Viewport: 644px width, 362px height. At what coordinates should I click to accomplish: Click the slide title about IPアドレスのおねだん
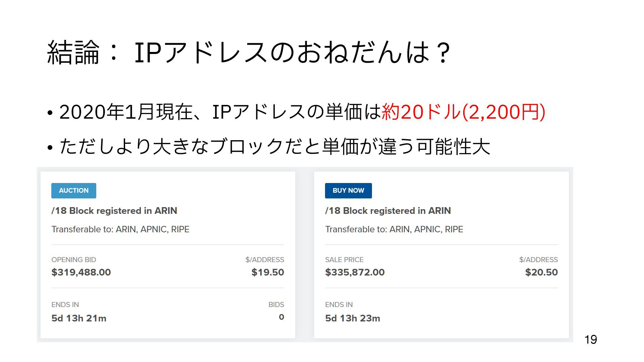249,52
